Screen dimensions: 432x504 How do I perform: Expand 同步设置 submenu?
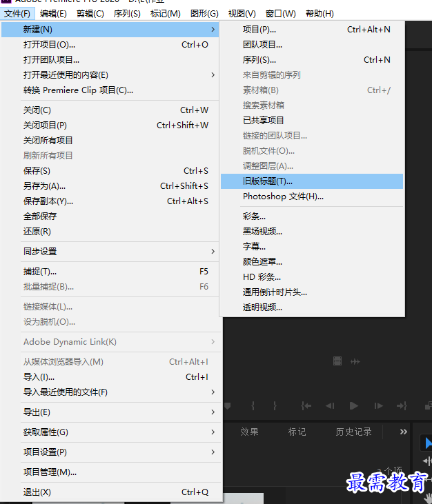pos(110,252)
